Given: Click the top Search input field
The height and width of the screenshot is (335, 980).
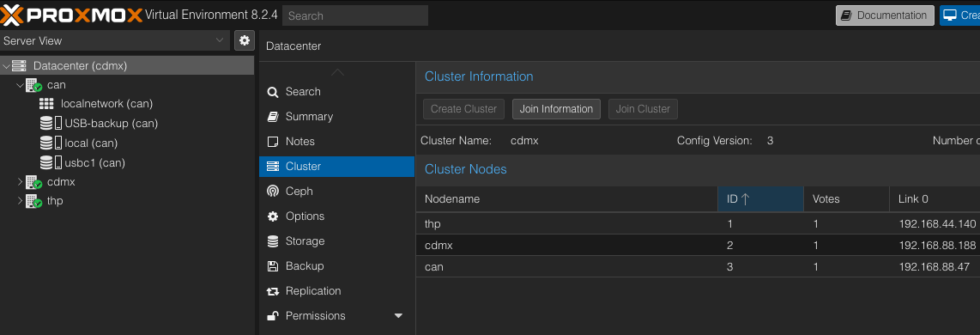Looking at the screenshot, I should pyautogui.click(x=355, y=15).
